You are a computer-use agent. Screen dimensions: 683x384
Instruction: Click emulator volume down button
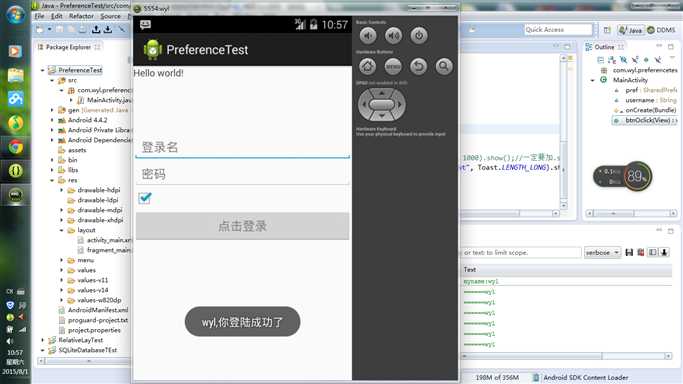coord(368,36)
